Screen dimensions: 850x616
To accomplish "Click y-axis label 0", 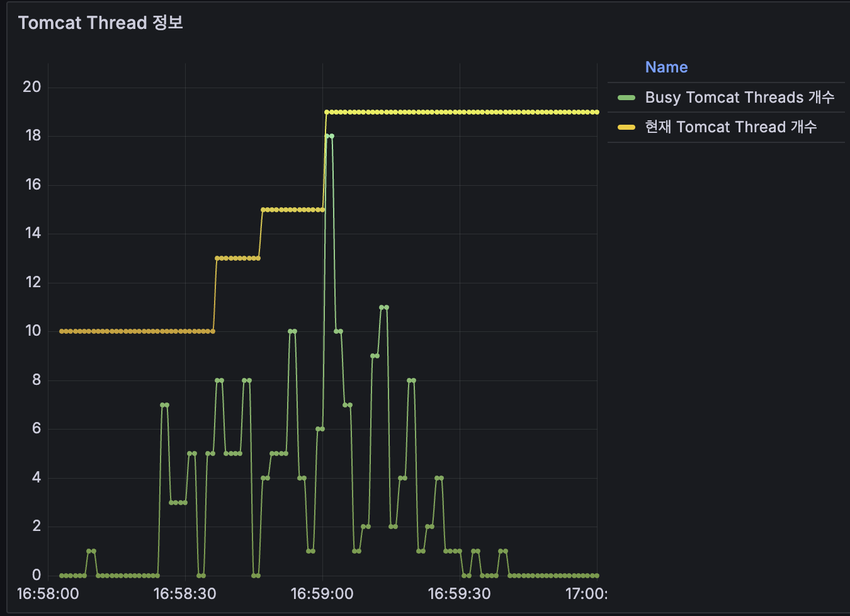I will click(37, 575).
